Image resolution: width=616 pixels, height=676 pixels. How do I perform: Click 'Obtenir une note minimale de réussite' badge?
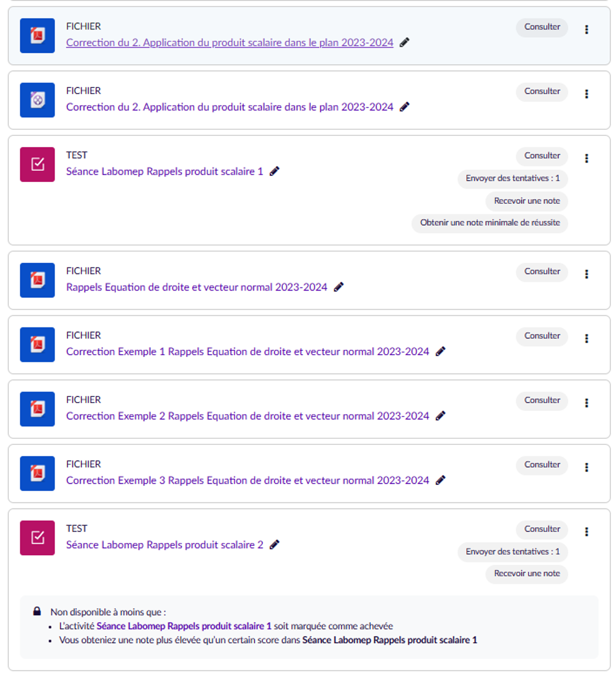pyautogui.click(x=490, y=223)
